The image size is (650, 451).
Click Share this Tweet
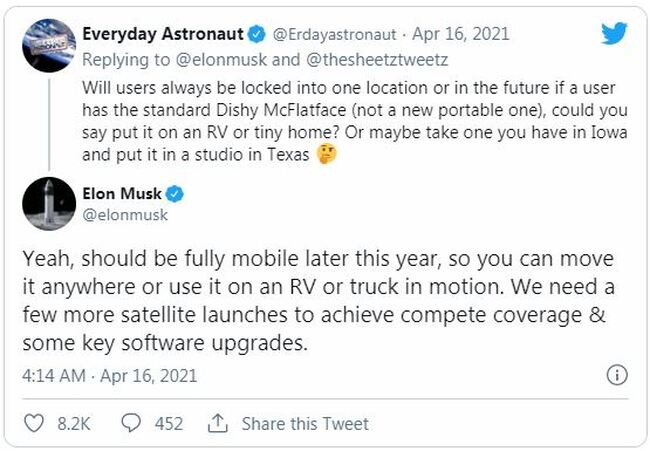pyautogui.click(x=305, y=424)
